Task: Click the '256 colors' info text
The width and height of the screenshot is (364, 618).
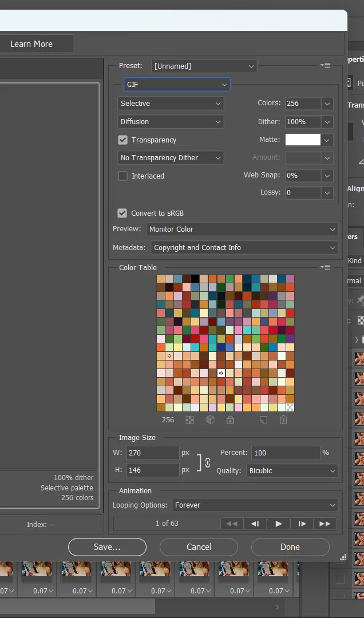Action: [x=77, y=498]
